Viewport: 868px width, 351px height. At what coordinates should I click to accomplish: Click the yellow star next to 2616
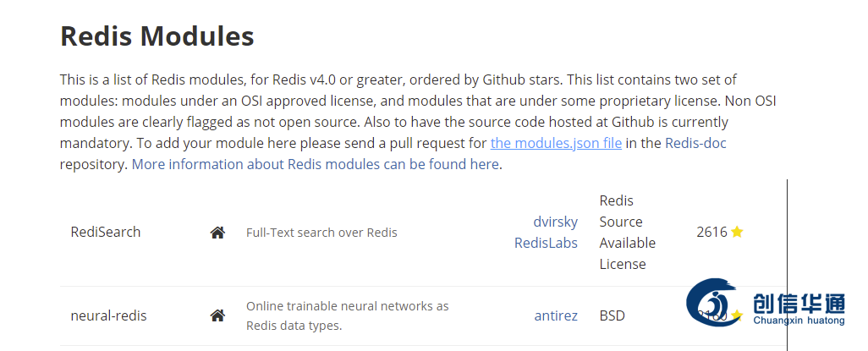point(737,232)
